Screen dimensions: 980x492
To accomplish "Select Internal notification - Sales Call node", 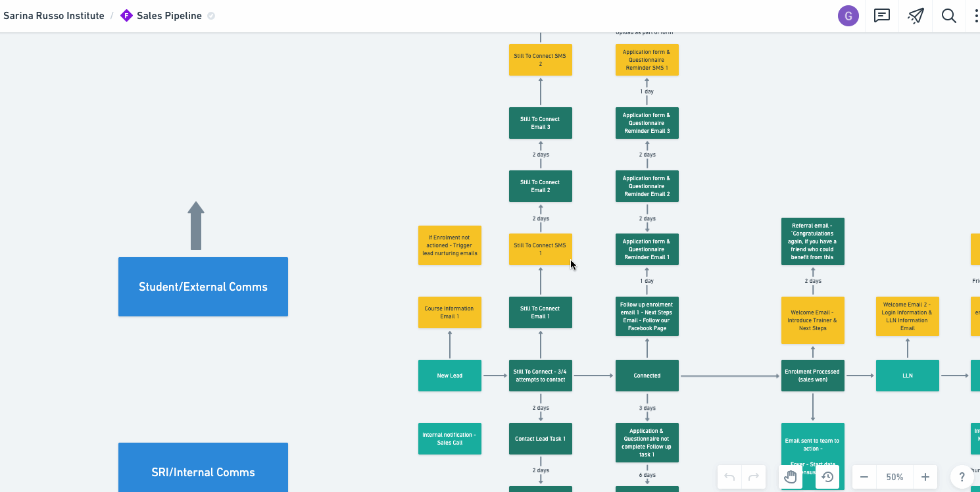I will pos(450,439).
